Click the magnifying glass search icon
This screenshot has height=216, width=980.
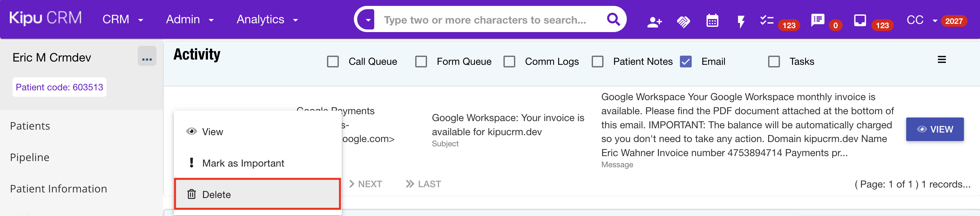(x=613, y=19)
